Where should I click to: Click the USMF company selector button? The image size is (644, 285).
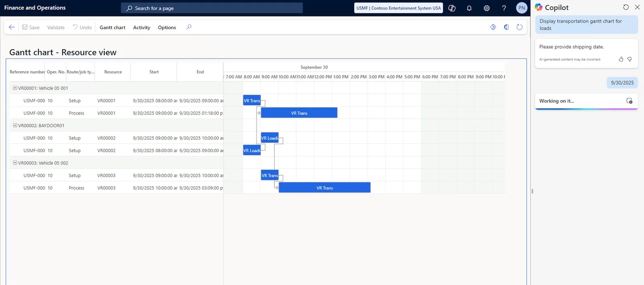(x=398, y=8)
